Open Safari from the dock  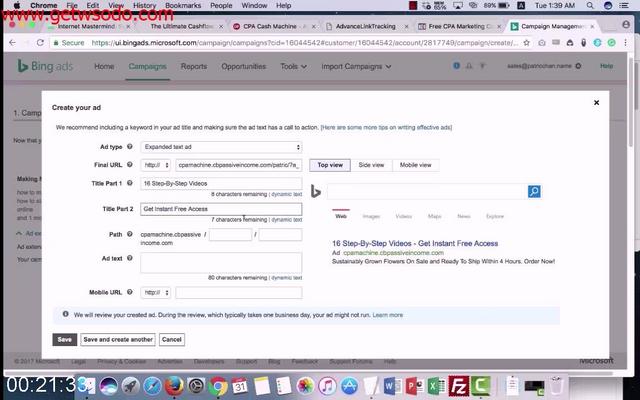tap(153, 385)
